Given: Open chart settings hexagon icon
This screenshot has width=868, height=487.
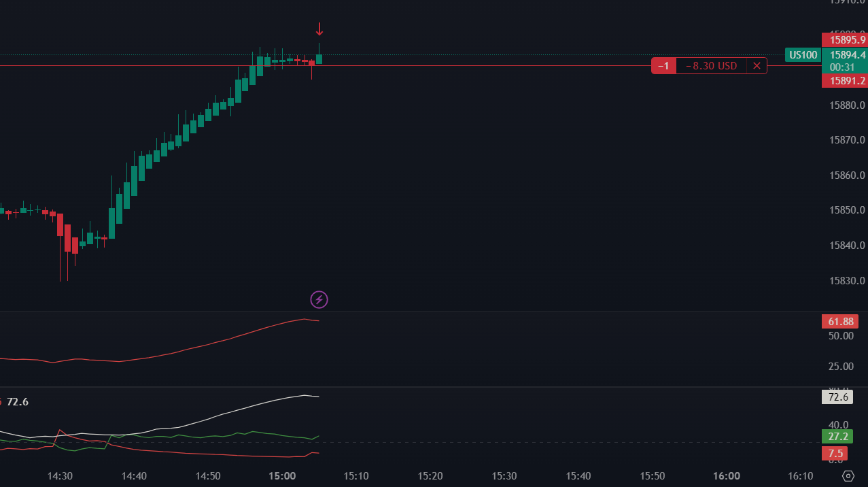Looking at the screenshot, I should (x=848, y=476).
